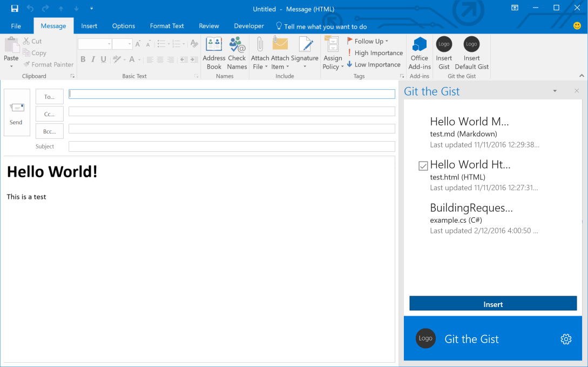The image size is (588, 367).
Task: Mark message as Low Importance
Action: [374, 64]
